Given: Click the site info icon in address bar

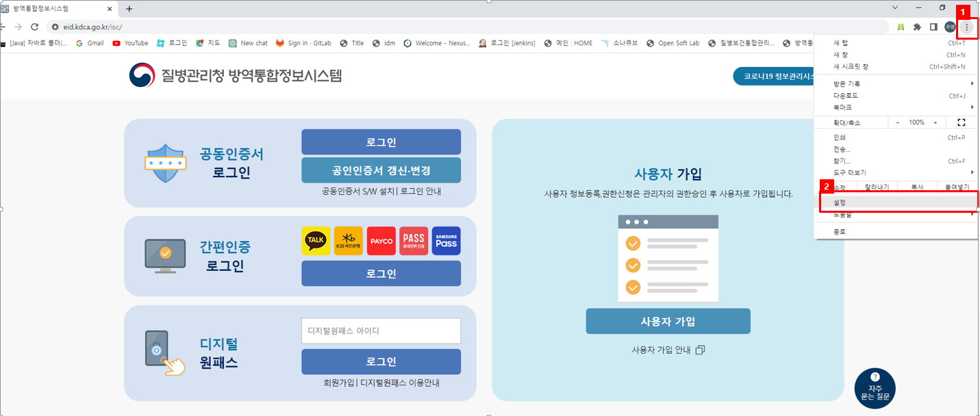Looking at the screenshot, I should tap(55, 27).
